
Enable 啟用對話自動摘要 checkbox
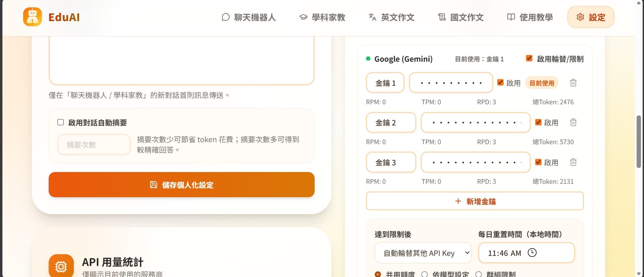60,122
